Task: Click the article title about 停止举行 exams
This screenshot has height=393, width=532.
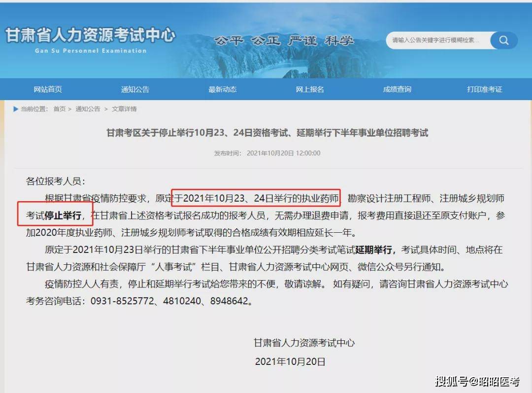Action: point(266,132)
